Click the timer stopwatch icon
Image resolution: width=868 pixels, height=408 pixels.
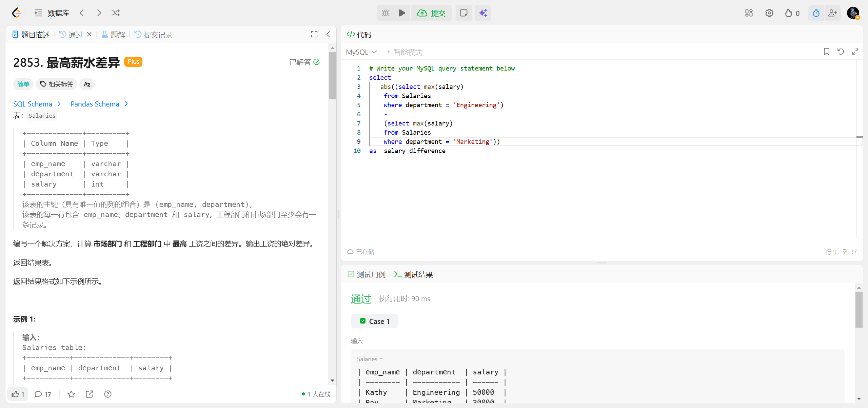816,13
